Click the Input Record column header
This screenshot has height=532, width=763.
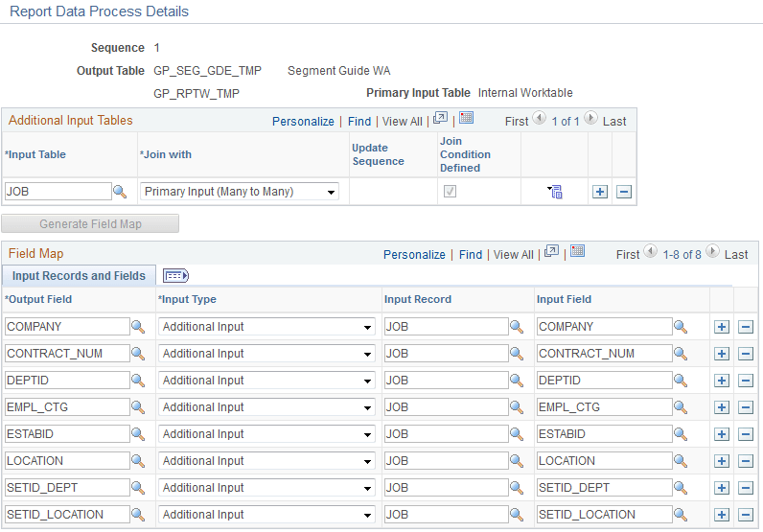(x=418, y=299)
